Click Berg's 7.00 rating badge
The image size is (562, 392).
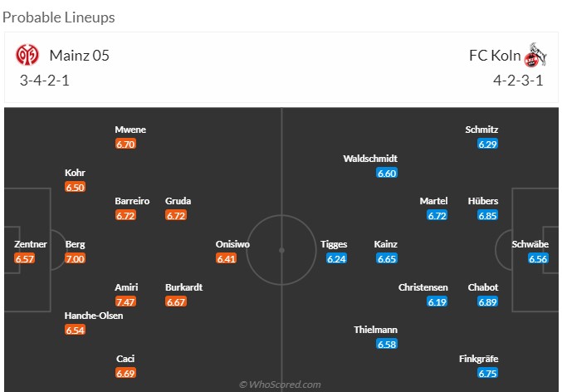click(76, 259)
